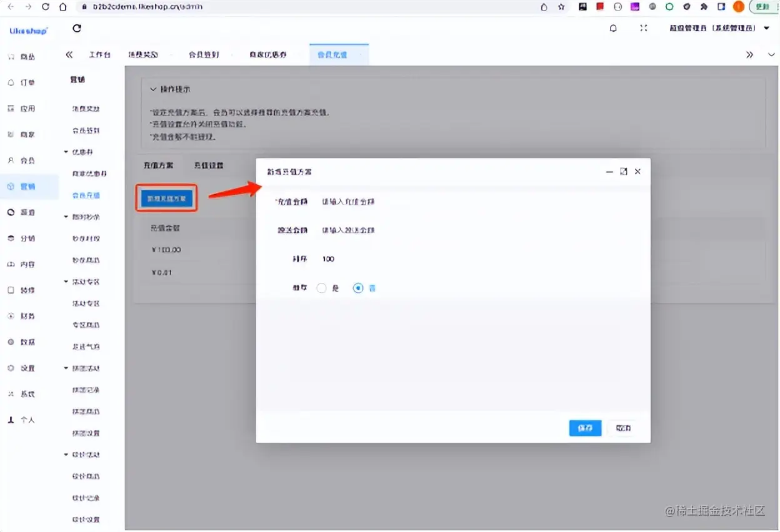Open the orange browser profile avatar
The image size is (780, 532).
click(x=739, y=6)
